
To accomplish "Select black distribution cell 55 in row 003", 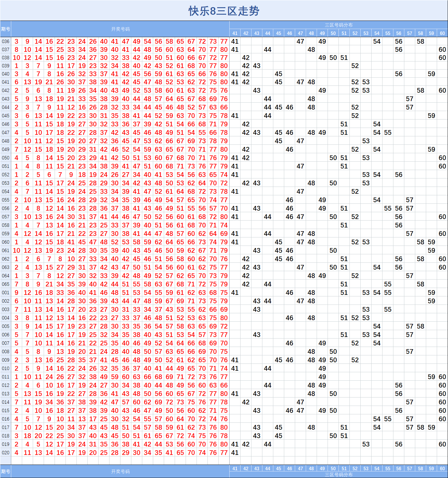I will (x=388, y=310).
